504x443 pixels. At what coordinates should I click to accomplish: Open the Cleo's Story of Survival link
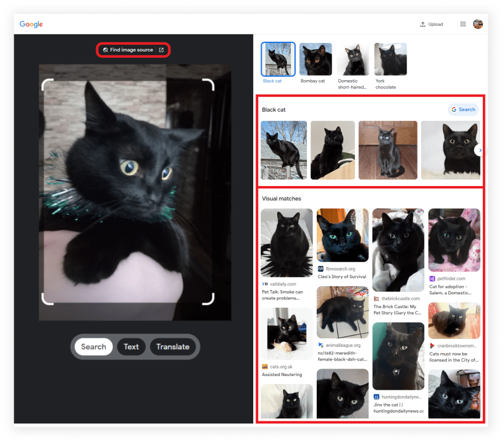click(342, 275)
